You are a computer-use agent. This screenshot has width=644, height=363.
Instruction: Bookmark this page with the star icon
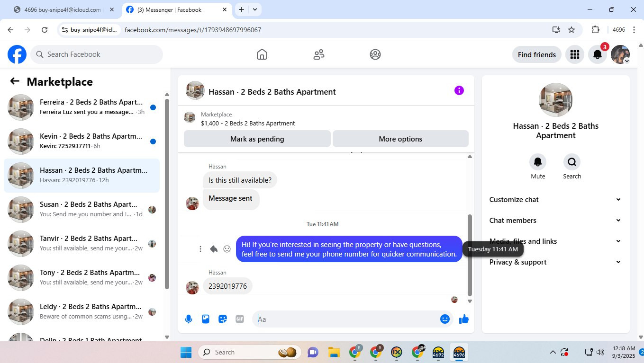click(x=571, y=30)
